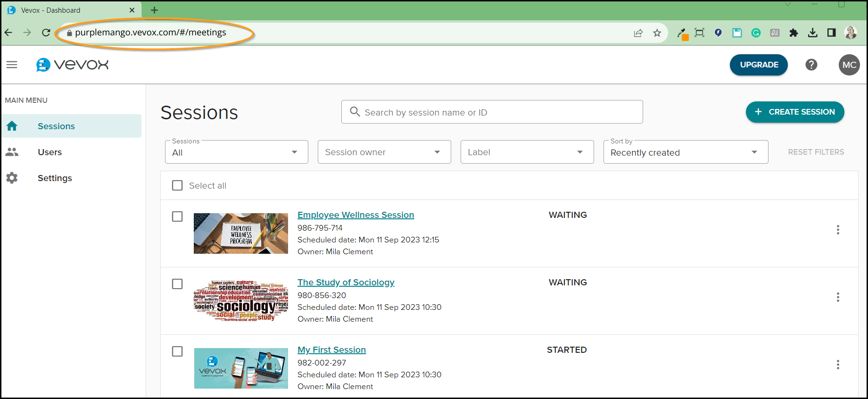Open the Session owner dropdown
The image size is (868, 399).
click(x=384, y=152)
